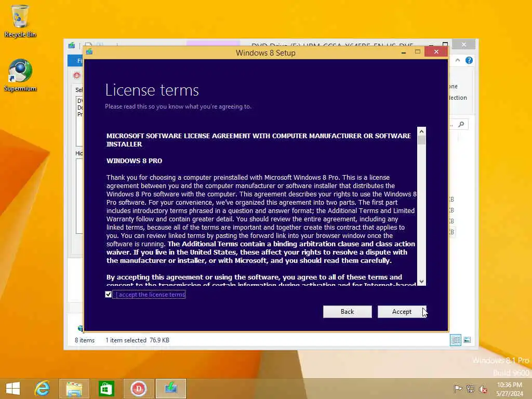Click the File Explorer search magnifier icon
The height and width of the screenshot is (399, 532).
[x=461, y=125]
